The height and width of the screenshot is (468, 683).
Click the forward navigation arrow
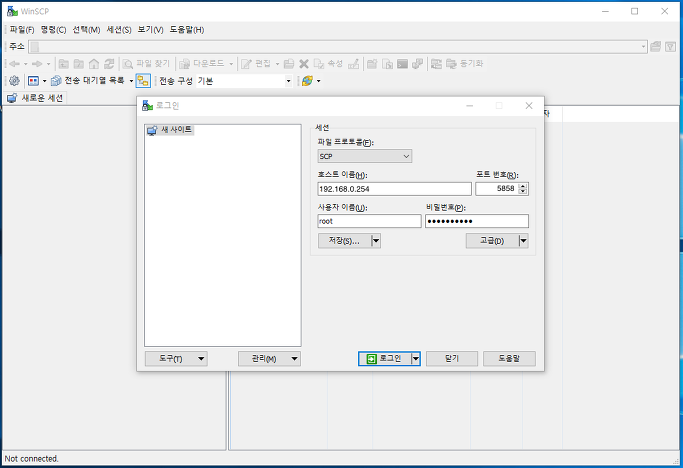[x=37, y=64]
